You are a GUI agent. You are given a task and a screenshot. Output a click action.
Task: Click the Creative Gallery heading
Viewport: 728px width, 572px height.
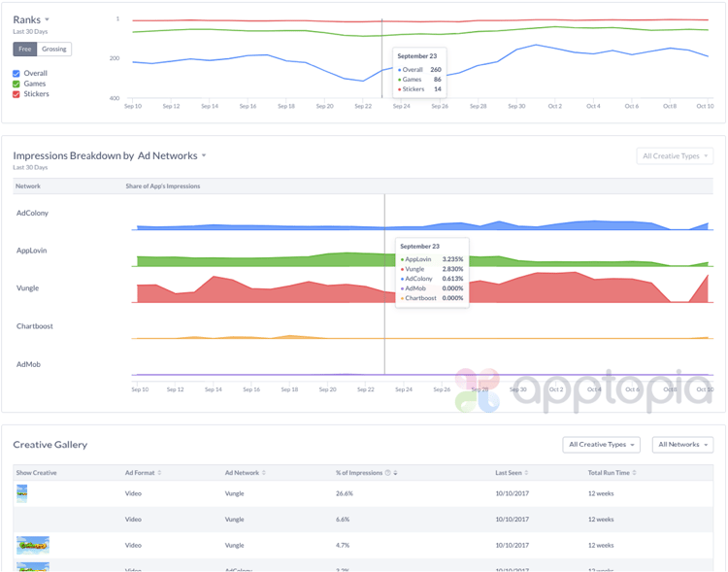tap(50, 445)
